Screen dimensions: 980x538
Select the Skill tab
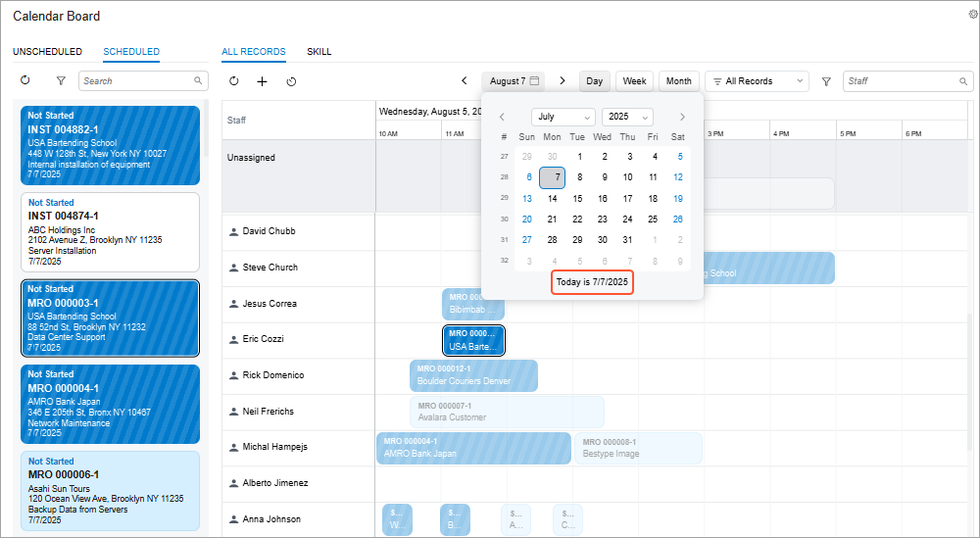(318, 52)
